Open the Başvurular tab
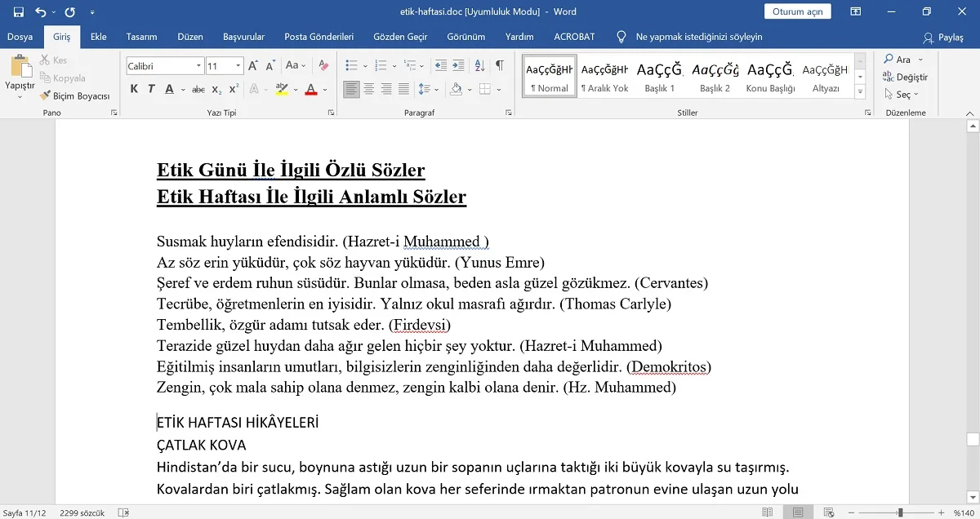980x519 pixels. tap(243, 37)
